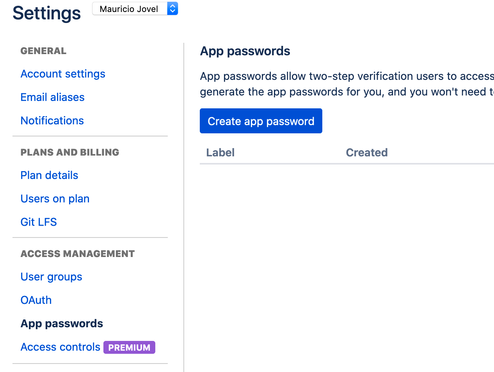This screenshot has height=372, width=494.
Task: Click the Created column header
Action: (367, 152)
